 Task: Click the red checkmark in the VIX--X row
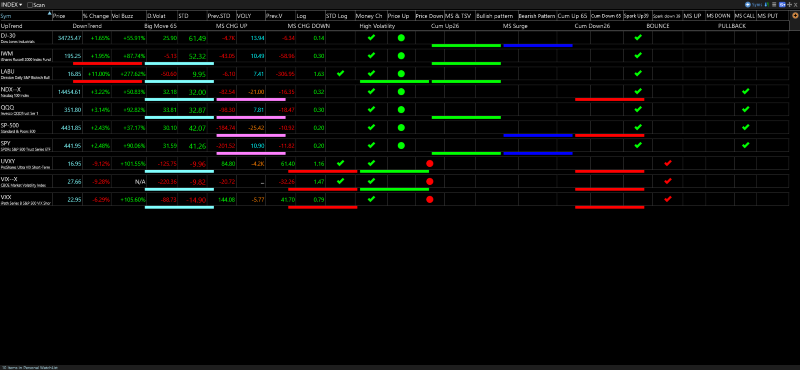[x=668, y=181]
